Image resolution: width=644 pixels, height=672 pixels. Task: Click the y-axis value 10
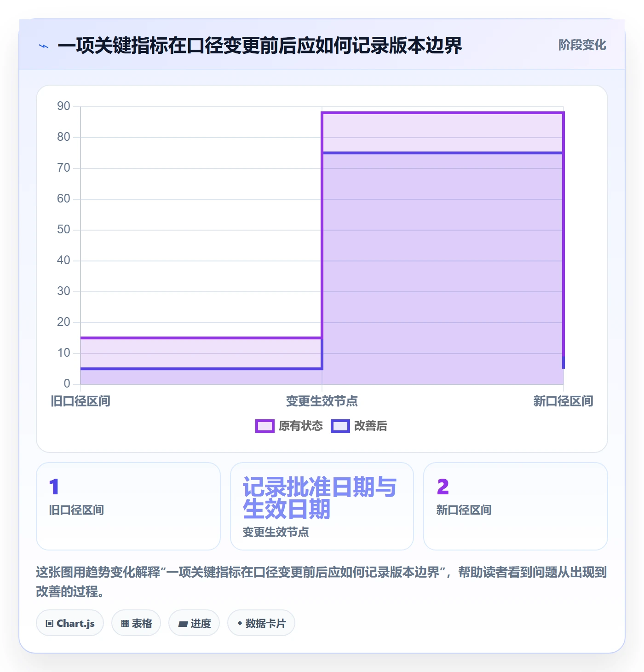[x=63, y=353]
